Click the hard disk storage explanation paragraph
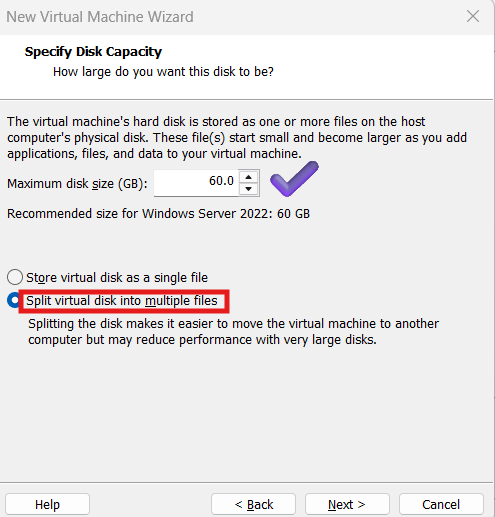This screenshot has width=495, height=517. [x=237, y=137]
